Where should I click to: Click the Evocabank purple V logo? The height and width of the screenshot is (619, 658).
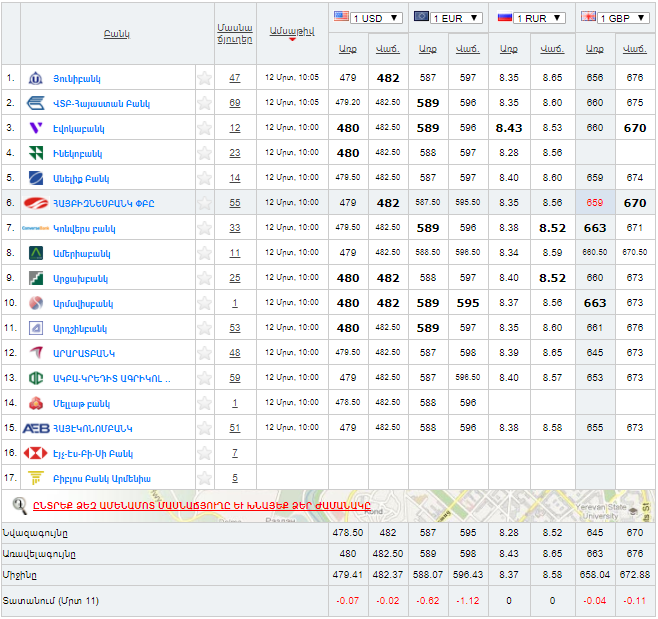click(x=35, y=128)
